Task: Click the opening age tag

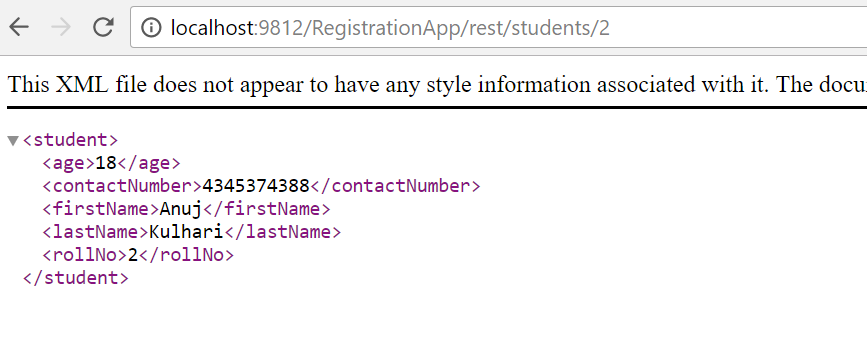Action: click(69, 164)
